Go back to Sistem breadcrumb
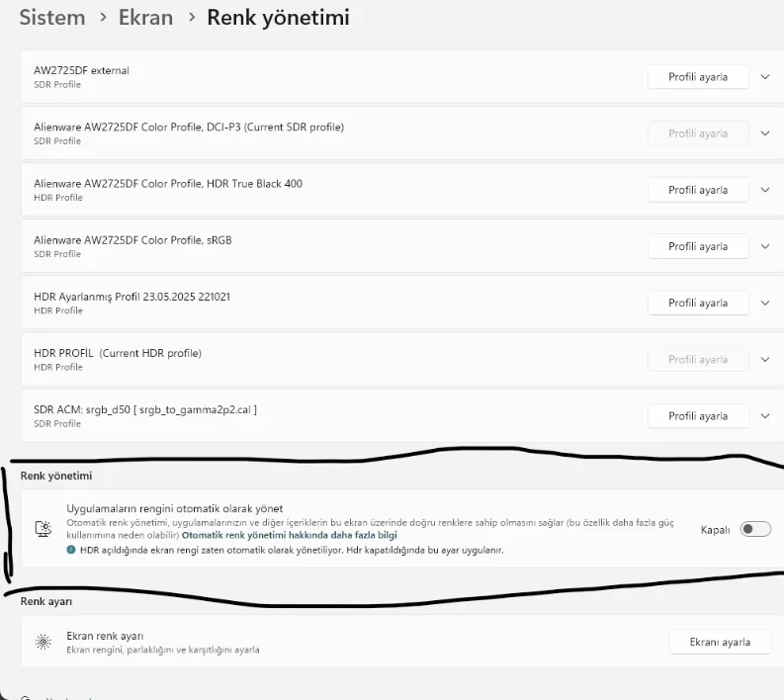The width and height of the screenshot is (784, 700). pyautogui.click(x=52, y=18)
